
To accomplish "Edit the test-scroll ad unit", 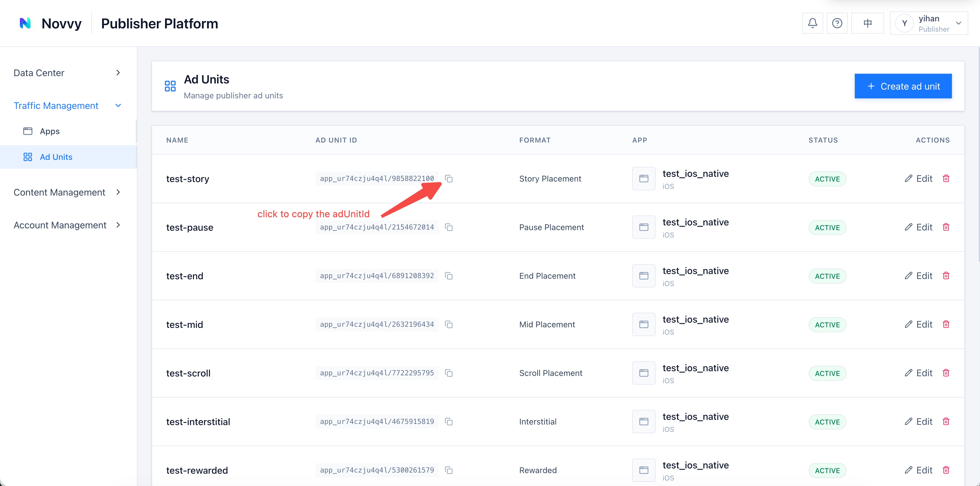I will point(919,373).
